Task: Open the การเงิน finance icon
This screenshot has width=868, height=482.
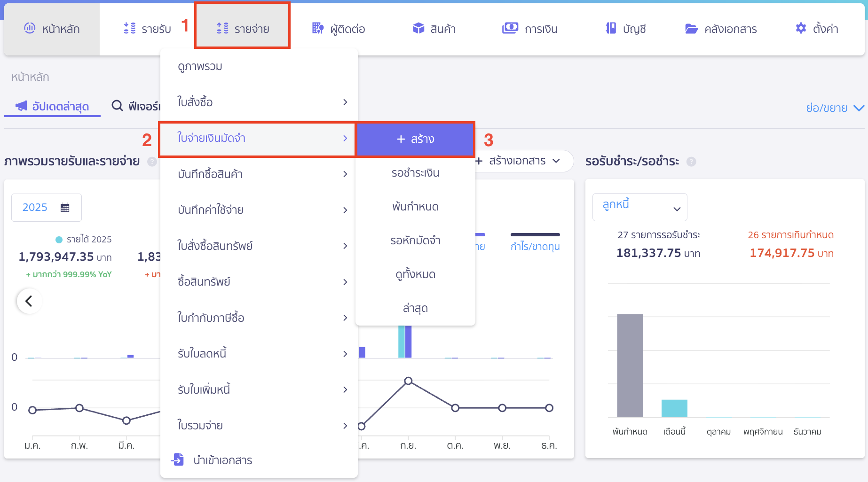Action: [x=510, y=28]
